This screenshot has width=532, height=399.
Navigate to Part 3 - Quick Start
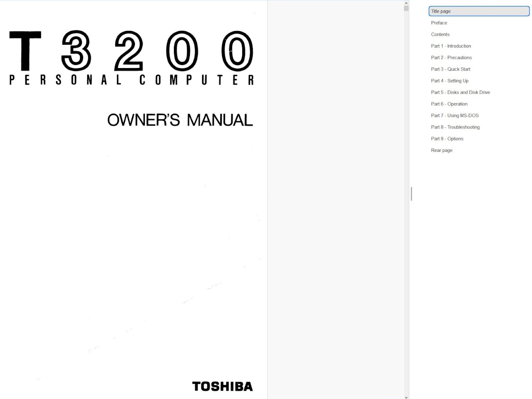[x=450, y=69]
